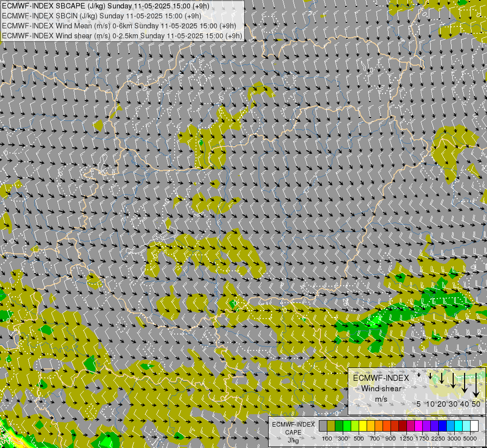Click the '40' wind shear scale number
The image size is (487, 448).
coord(464,404)
